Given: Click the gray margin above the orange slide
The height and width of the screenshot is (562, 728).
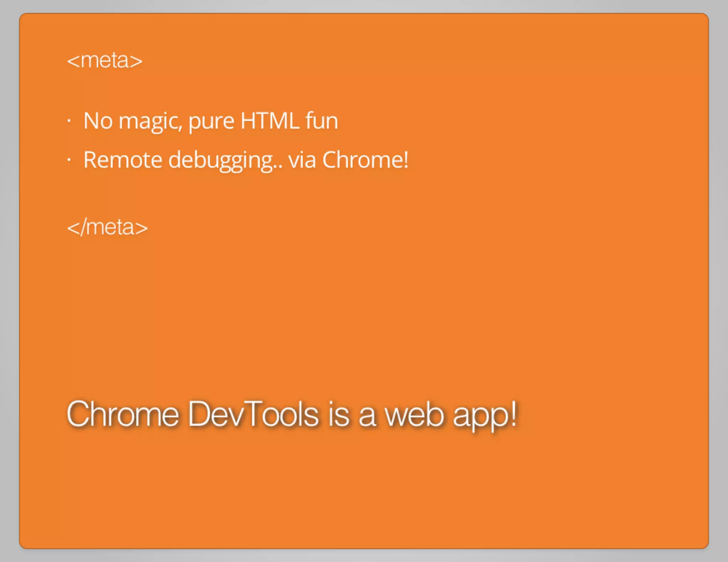Looking at the screenshot, I should tap(364, 6).
